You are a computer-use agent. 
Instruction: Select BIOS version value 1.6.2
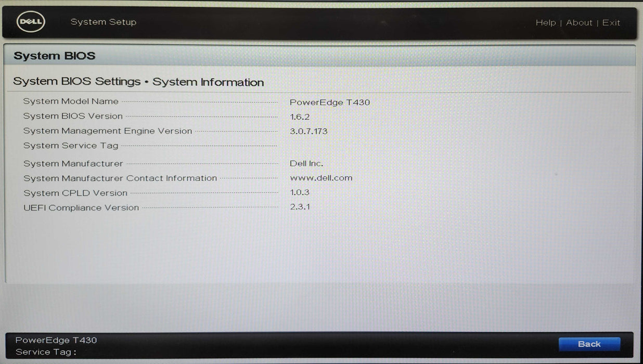(x=300, y=117)
